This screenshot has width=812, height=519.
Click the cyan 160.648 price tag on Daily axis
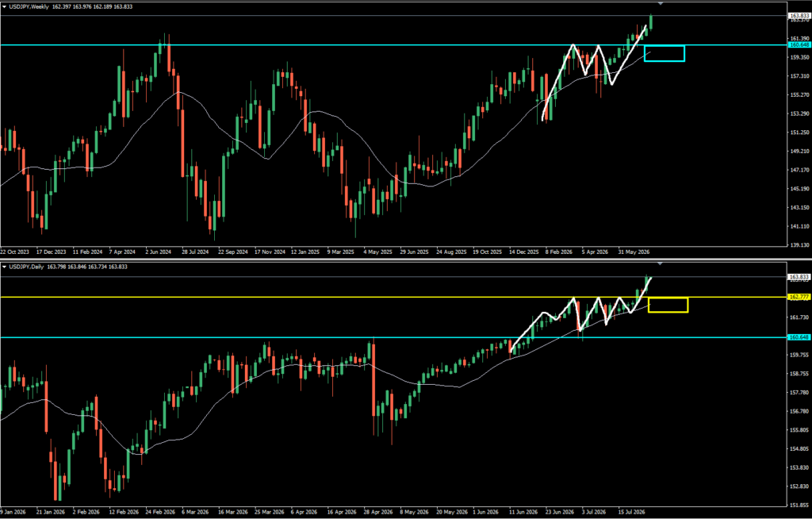799,337
